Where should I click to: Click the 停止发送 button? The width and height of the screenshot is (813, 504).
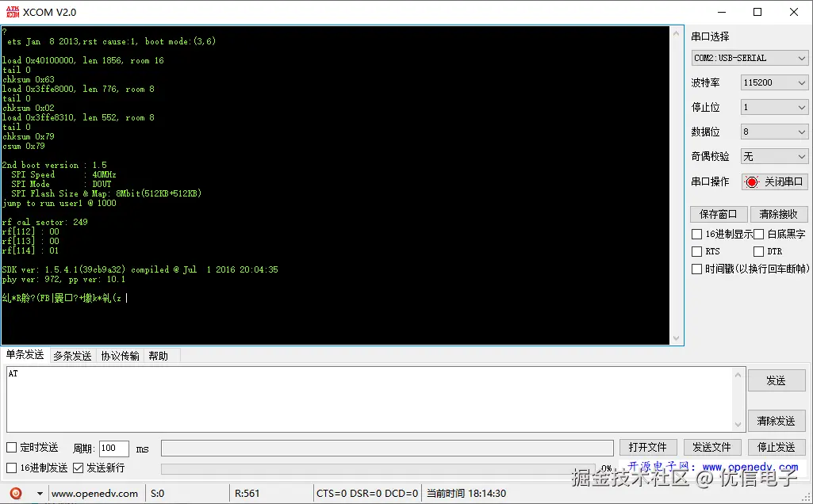(x=777, y=447)
